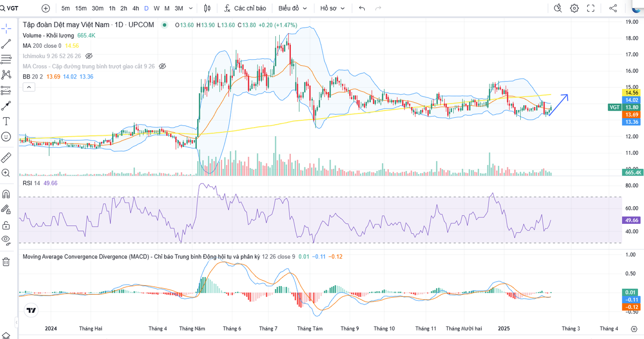This screenshot has width=644, height=339.
Task: Click the blue 14.02 BB price tag
Action: pyautogui.click(x=632, y=100)
